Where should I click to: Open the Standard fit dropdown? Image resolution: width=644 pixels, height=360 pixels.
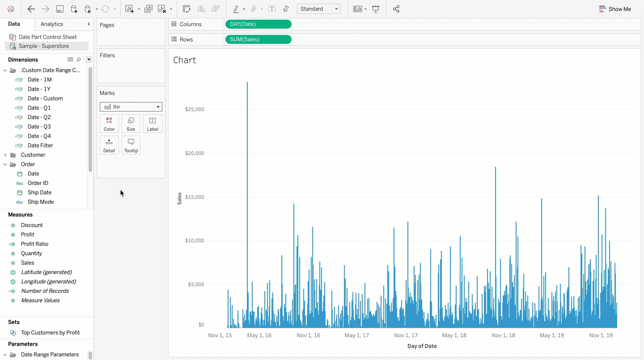tap(318, 9)
